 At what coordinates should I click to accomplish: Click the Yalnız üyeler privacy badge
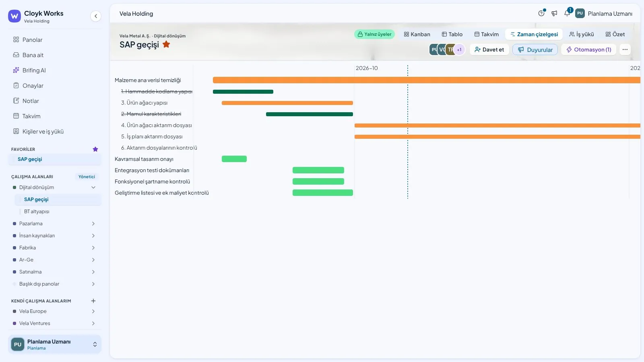coord(374,34)
